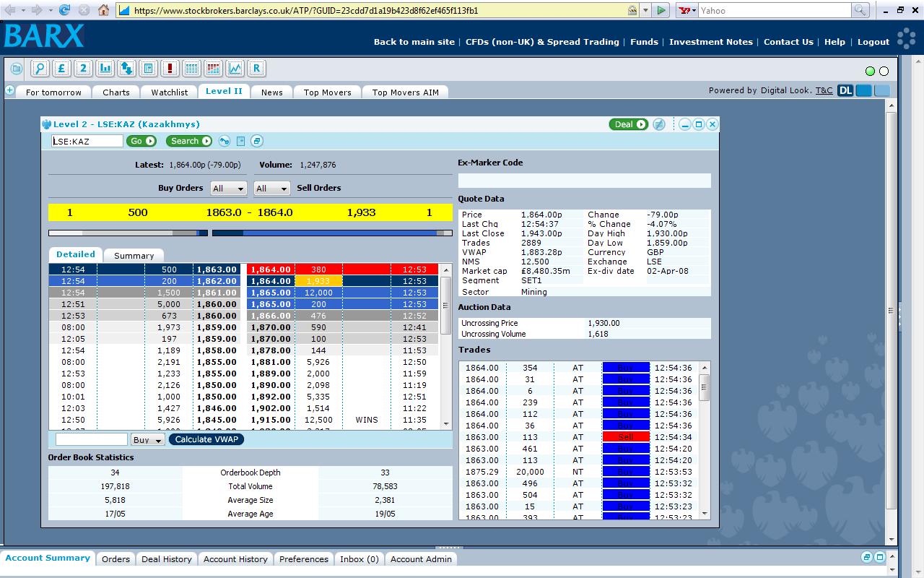Expand the Buy dropdown beside Calculate VWAP
This screenshot has height=578, width=924.
[x=147, y=440]
